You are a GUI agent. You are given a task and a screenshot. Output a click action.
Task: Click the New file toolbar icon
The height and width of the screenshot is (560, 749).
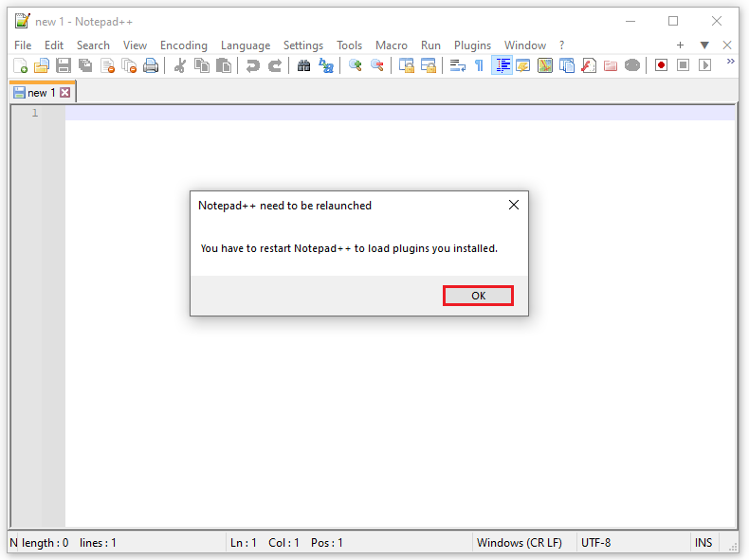[x=20, y=65]
